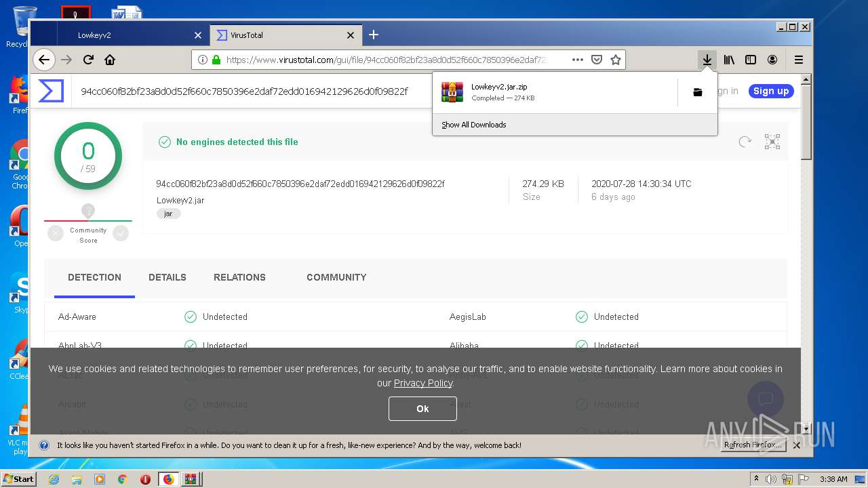Open containing folder for downloaded file
The image size is (868, 488).
(697, 92)
